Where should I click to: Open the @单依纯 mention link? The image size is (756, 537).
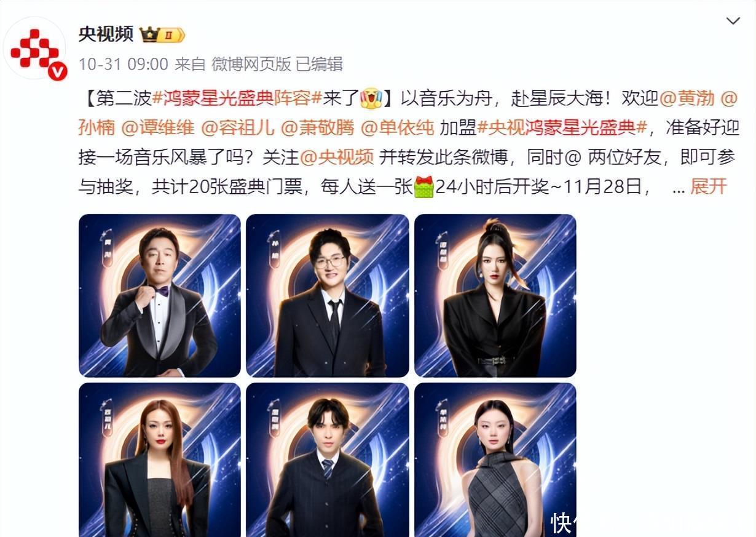click(x=397, y=127)
